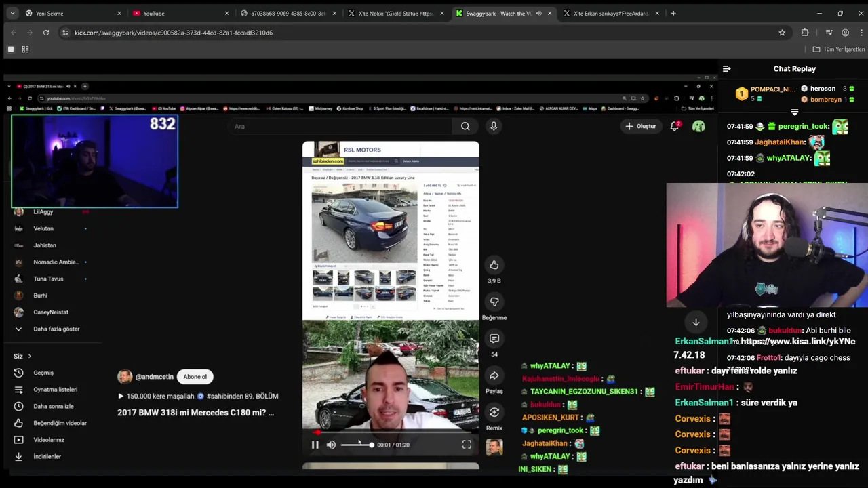Open the Tüm Yer İşaretleri folder

point(839,49)
